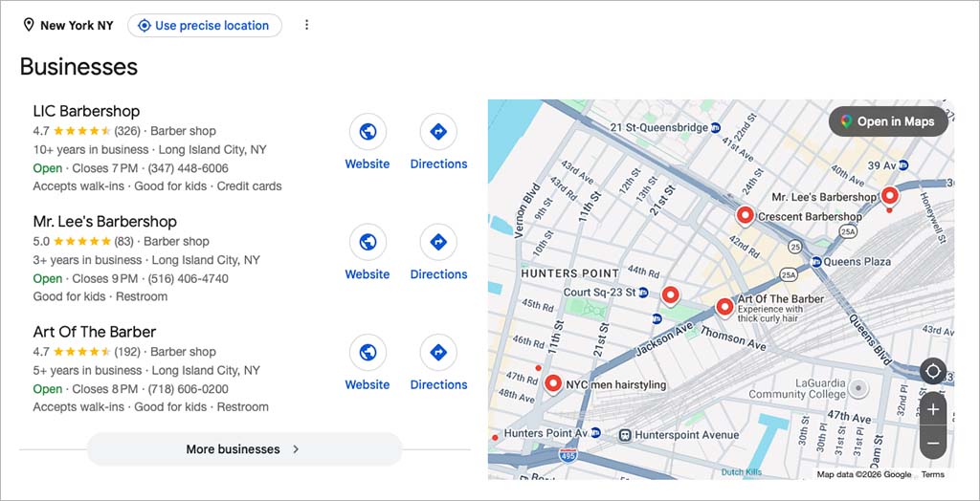Screen dimensions: 980x501
Task: Click the Queens Plaza subway station icon
Action: (815, 262)
